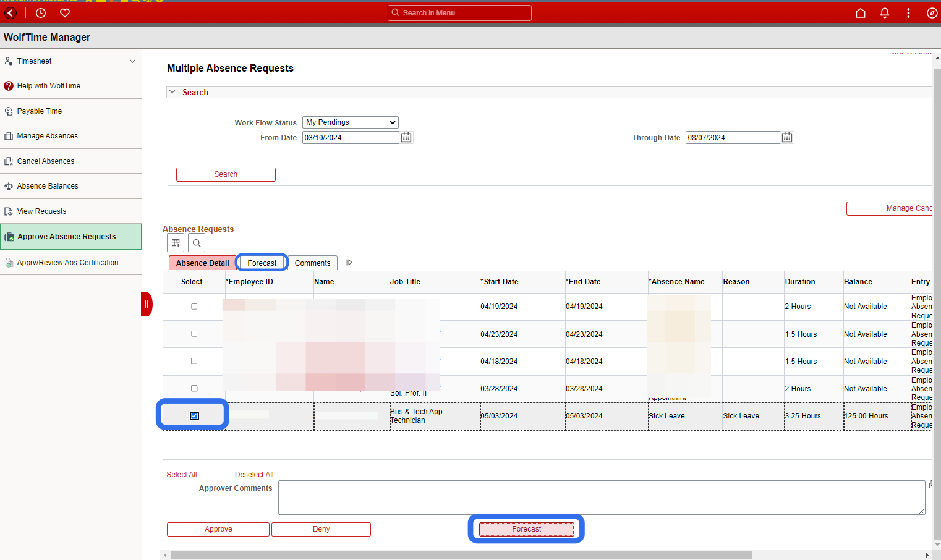Select checkbox for 04/18/2024 absence row
The image size is (941, 560).
(194, 361)
